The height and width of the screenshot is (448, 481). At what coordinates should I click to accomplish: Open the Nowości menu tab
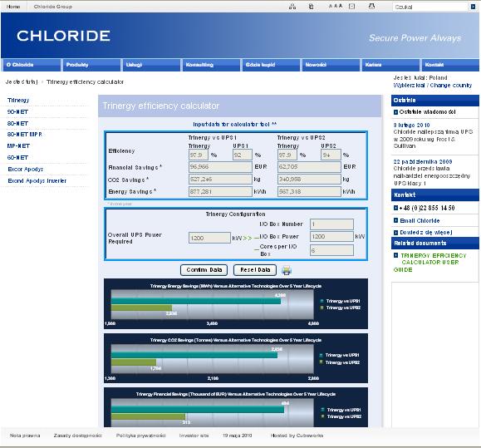pyautogui.click(x=331, y=65)
